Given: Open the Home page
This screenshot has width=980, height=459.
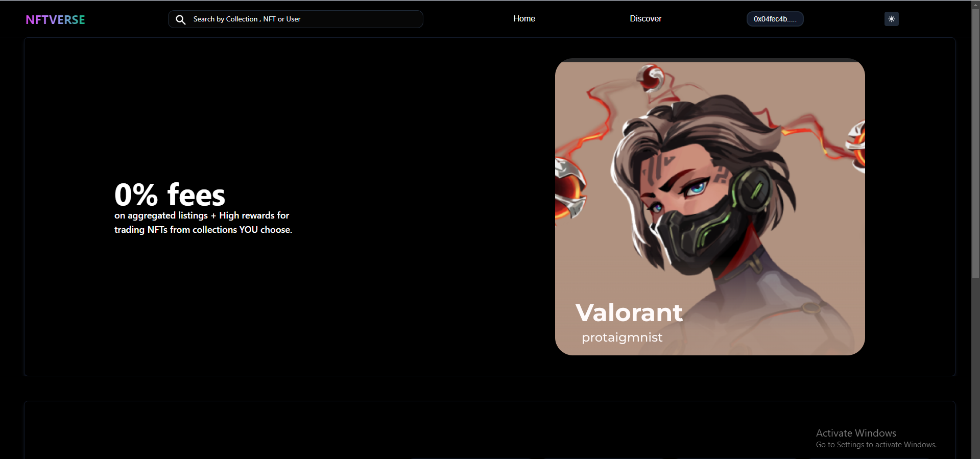Looking at the screenshot, I should (x=524, y=18).
